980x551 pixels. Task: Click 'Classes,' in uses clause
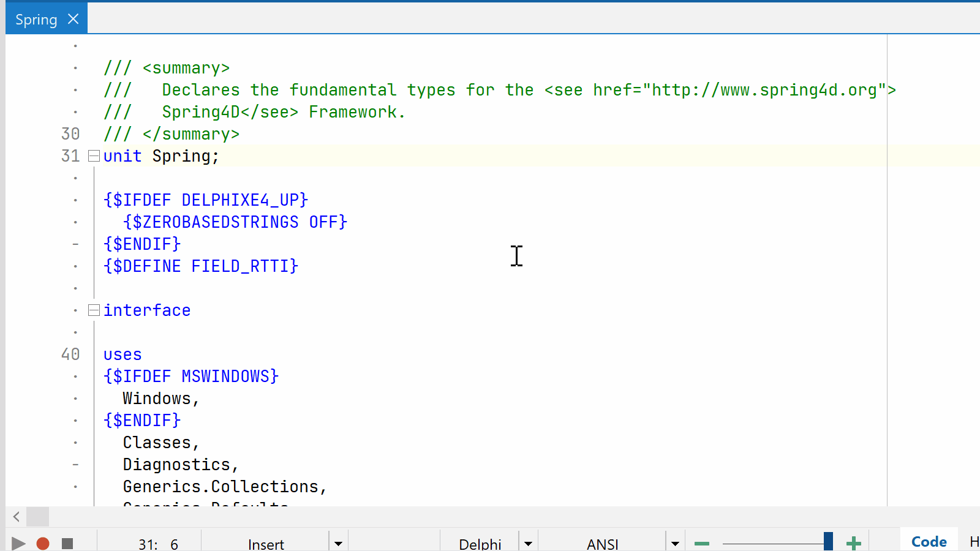tap(161, 443)
